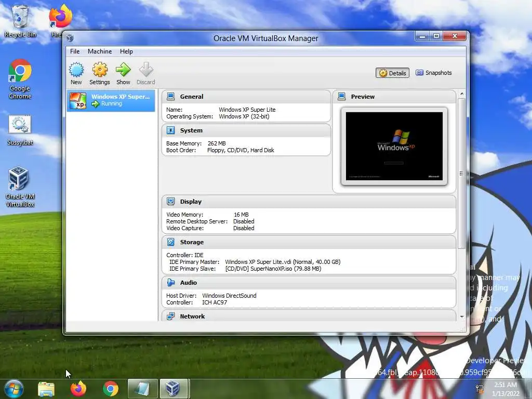Viewport: 532px width, 399px height.
Task: Switch to the VirtualBox taskbar button
Action: click(174, 389)
